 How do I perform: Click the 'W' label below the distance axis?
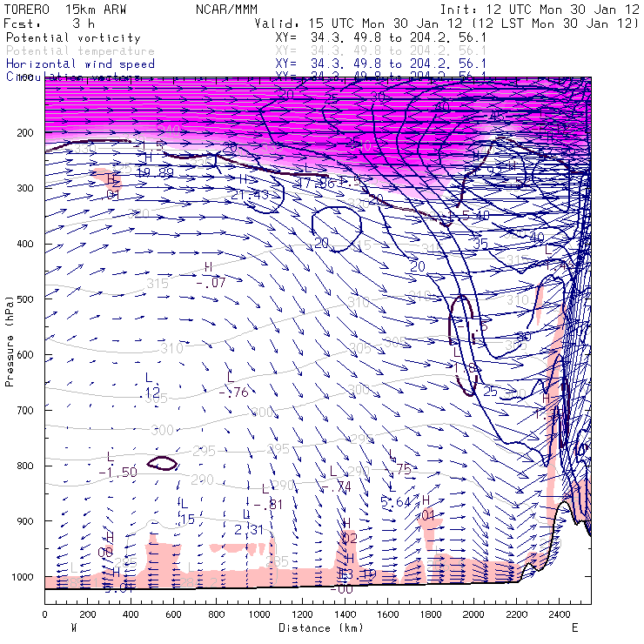tap(74, 628)
